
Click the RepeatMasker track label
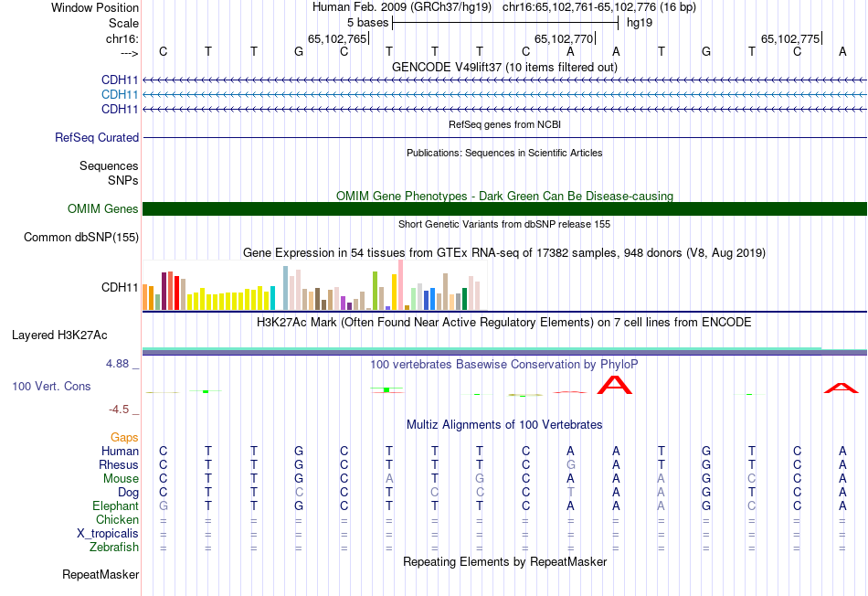[101, 574]
